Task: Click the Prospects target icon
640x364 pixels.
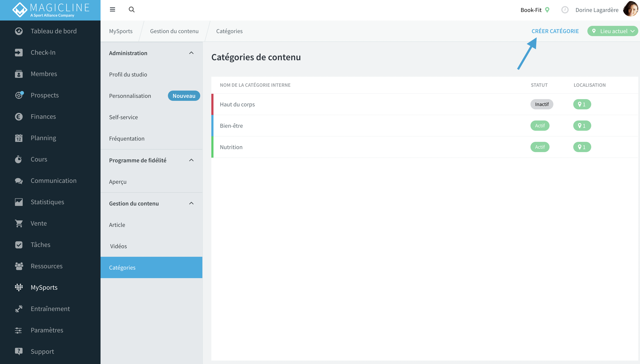Action: point(19,95)
